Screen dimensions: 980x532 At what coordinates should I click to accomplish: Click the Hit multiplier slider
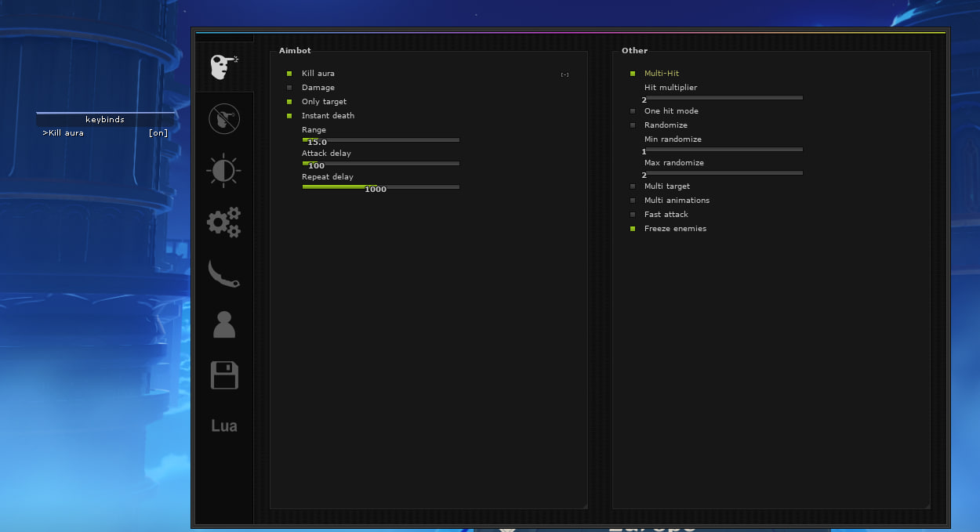tap(723, 97)
